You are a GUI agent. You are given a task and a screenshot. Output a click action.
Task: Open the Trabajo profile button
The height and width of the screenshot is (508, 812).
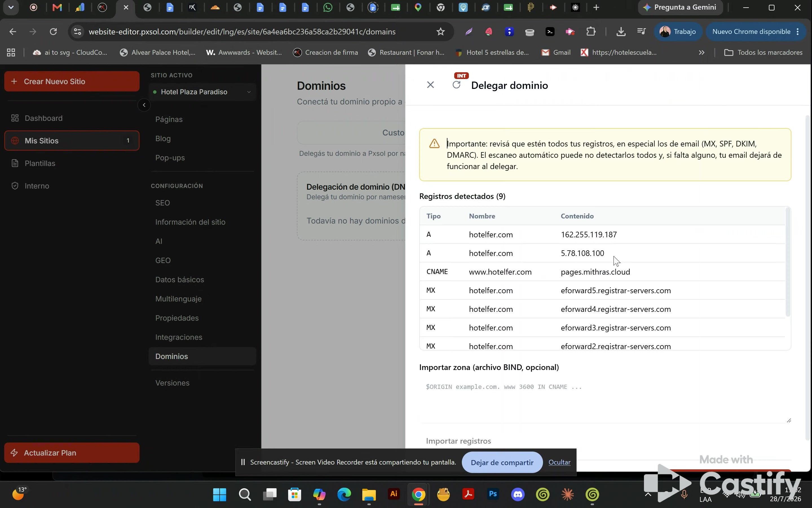pos(678,32)
